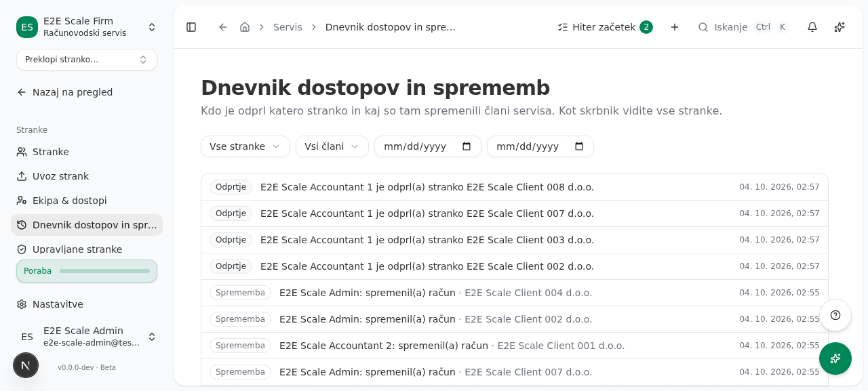This screenshot has height=391, width=868.
Task: Open Iskanje search box
Action: click(743, 27)
